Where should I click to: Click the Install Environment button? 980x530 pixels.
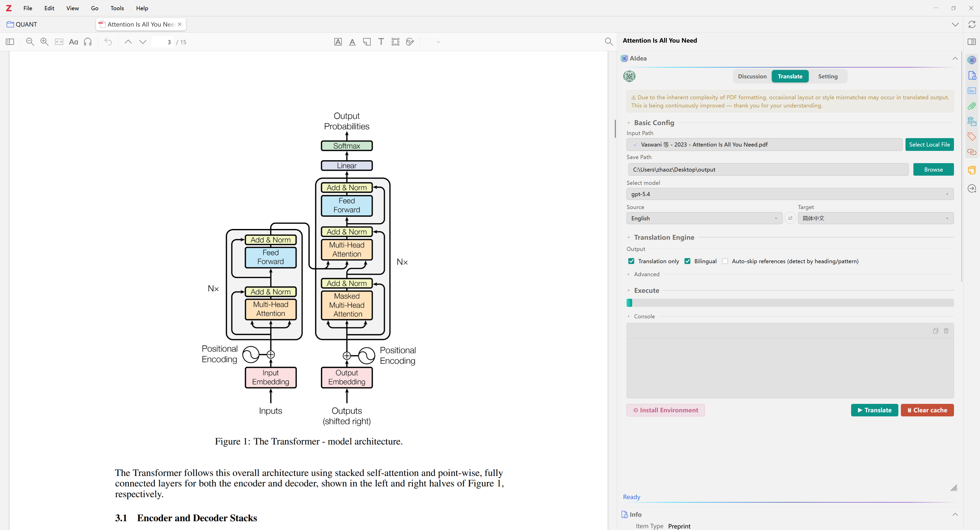665,410
